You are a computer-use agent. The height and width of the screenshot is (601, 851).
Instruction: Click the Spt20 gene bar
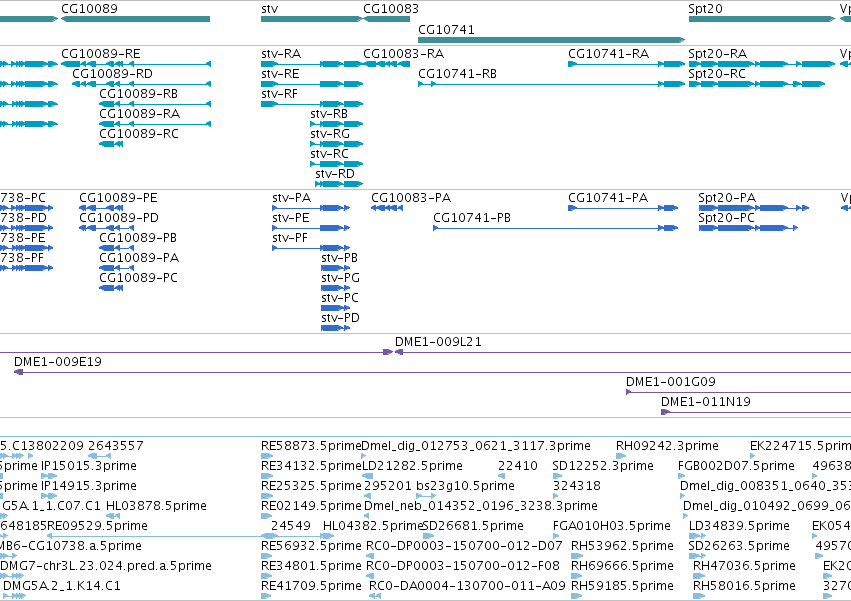click(762, 19)
